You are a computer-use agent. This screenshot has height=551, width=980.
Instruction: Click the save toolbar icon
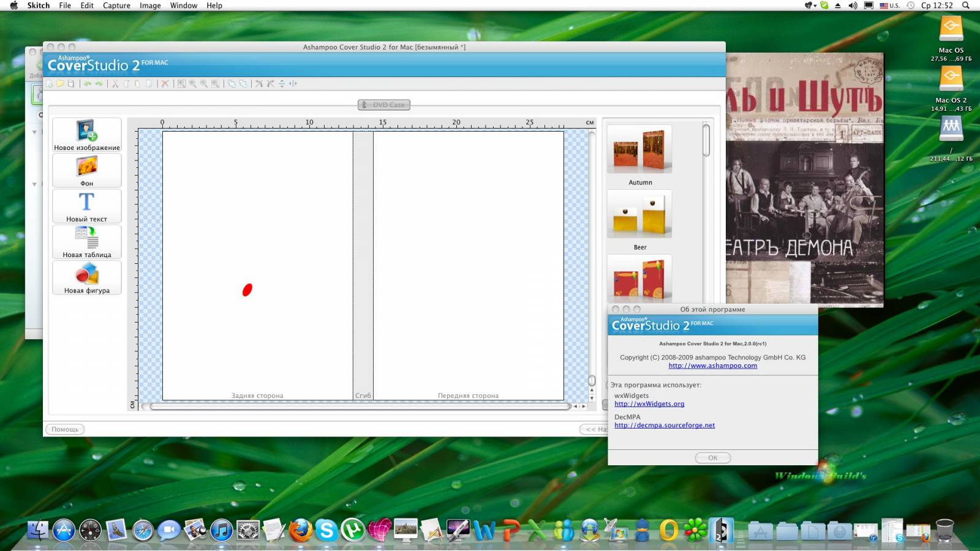tap(71, 84)
